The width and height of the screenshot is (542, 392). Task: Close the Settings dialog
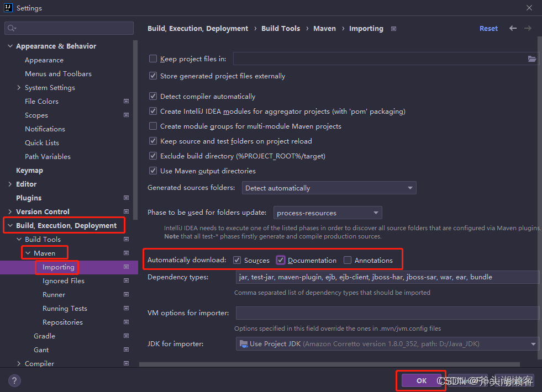[529, 8]
